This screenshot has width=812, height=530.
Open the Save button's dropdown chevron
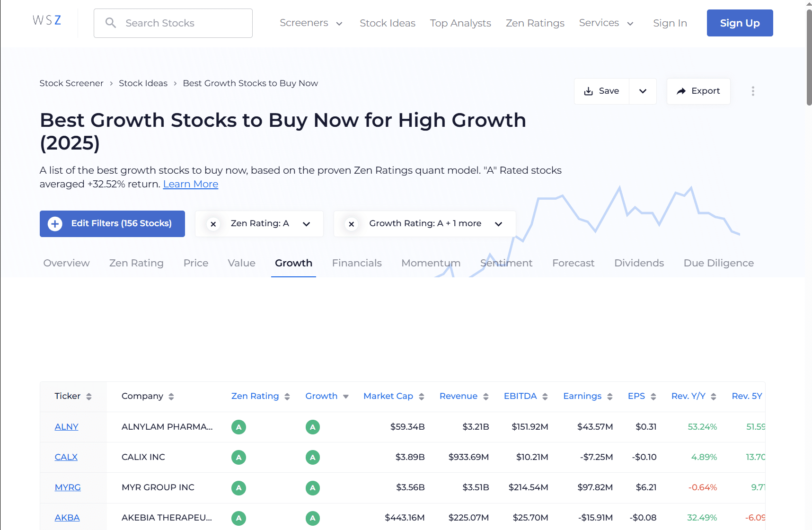[x=643, y=91]
